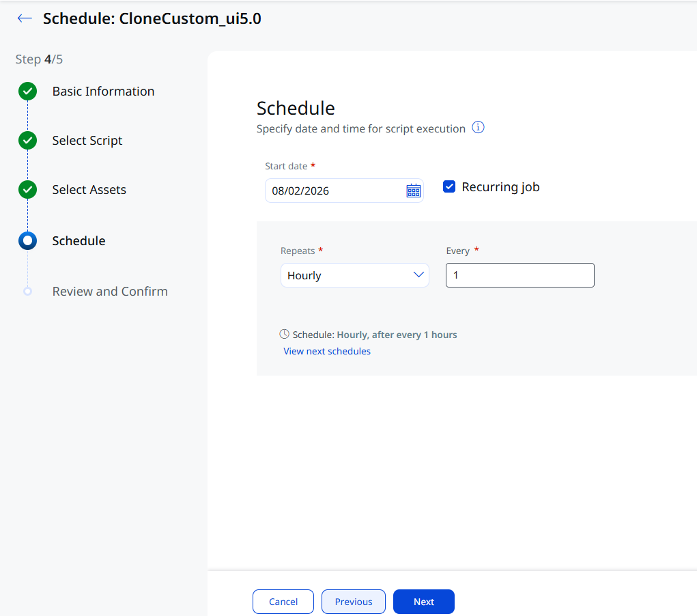Go to Select Script step
The image size is (697, 616).
(x=87, y=141)
